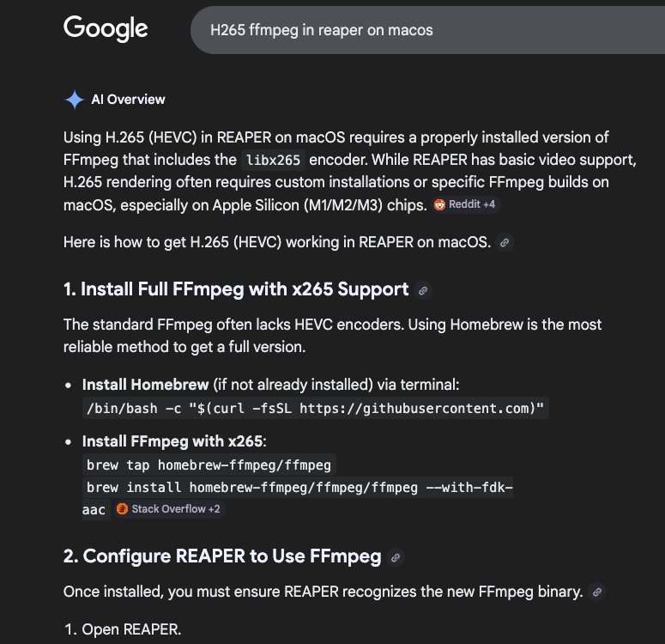Click the "AI Overview" label
The height and width of the screenshot is (644, 665).
point(128,100)
